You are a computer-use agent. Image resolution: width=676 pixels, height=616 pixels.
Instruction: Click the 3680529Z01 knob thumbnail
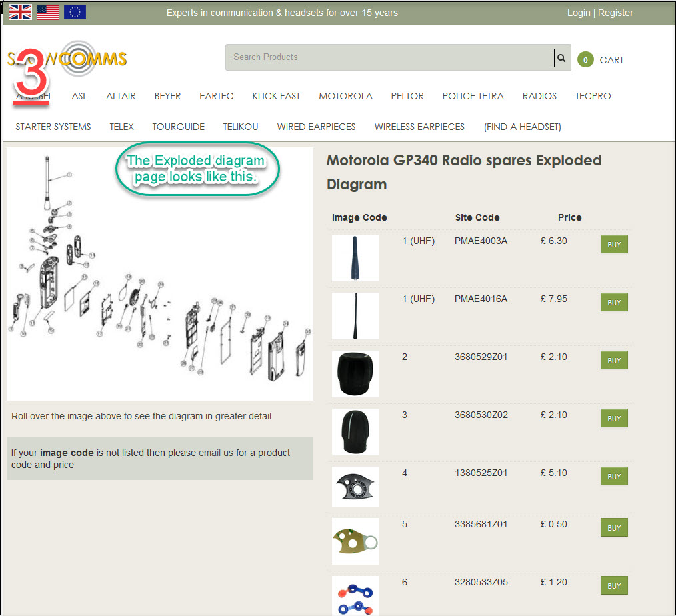point(355,374)
